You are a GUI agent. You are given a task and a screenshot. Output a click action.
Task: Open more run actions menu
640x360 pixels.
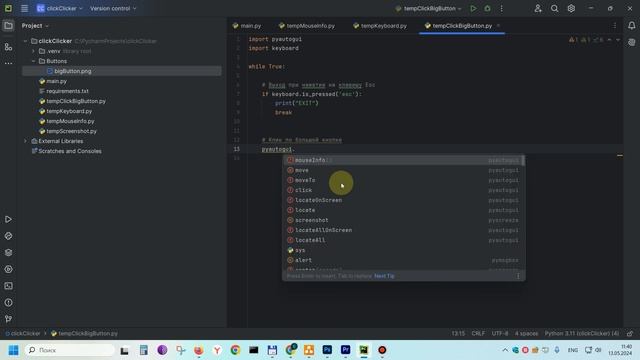pos(502,8)
